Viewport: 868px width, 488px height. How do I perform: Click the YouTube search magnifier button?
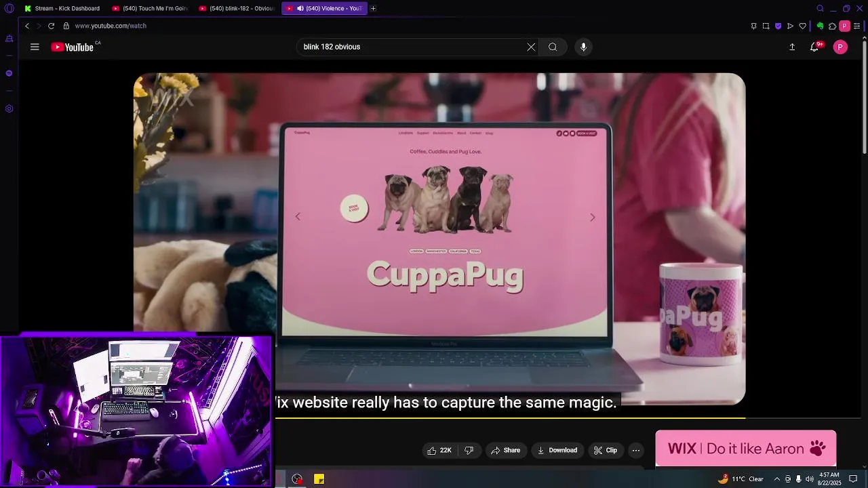[x=553, y=47]
